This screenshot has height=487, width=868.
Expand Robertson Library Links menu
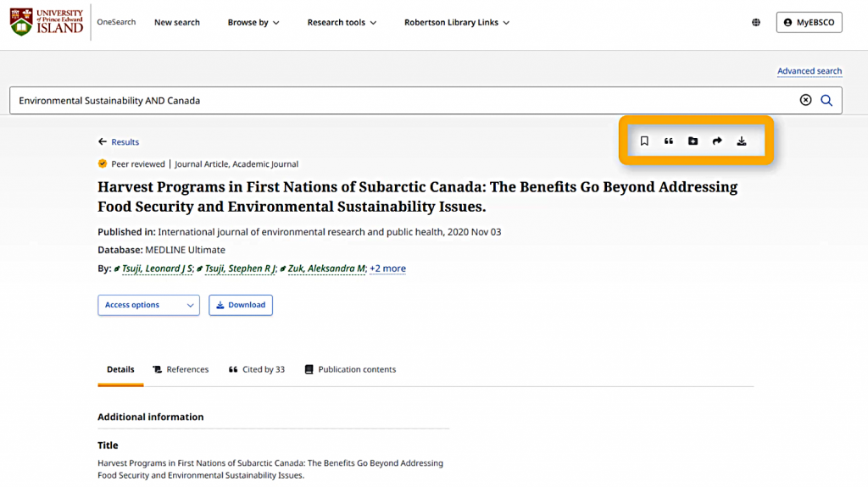tap(457, 22)
